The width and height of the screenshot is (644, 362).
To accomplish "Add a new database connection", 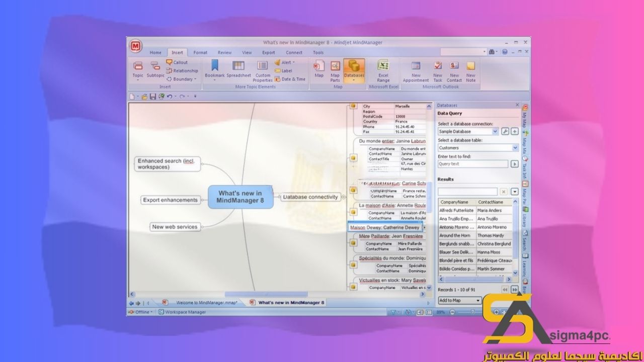I will [x=515, y=131].
